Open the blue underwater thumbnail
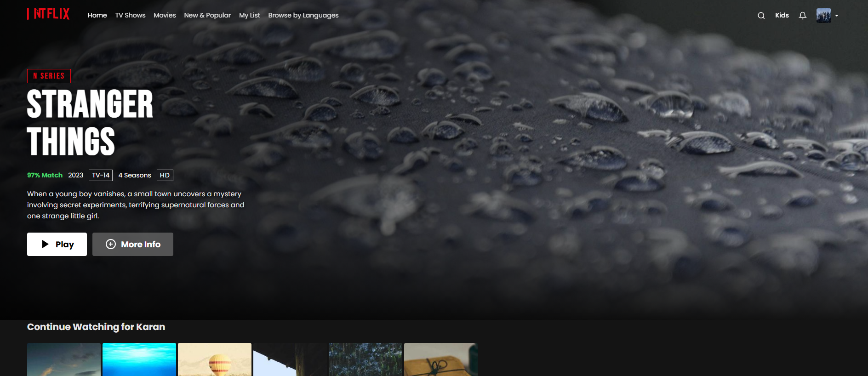 tap(139, 359)
